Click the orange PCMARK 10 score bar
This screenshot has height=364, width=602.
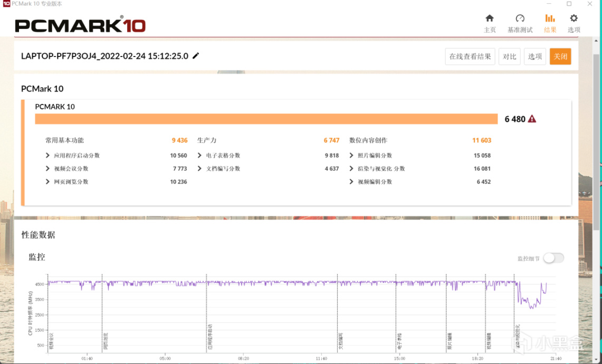[266, 119]
